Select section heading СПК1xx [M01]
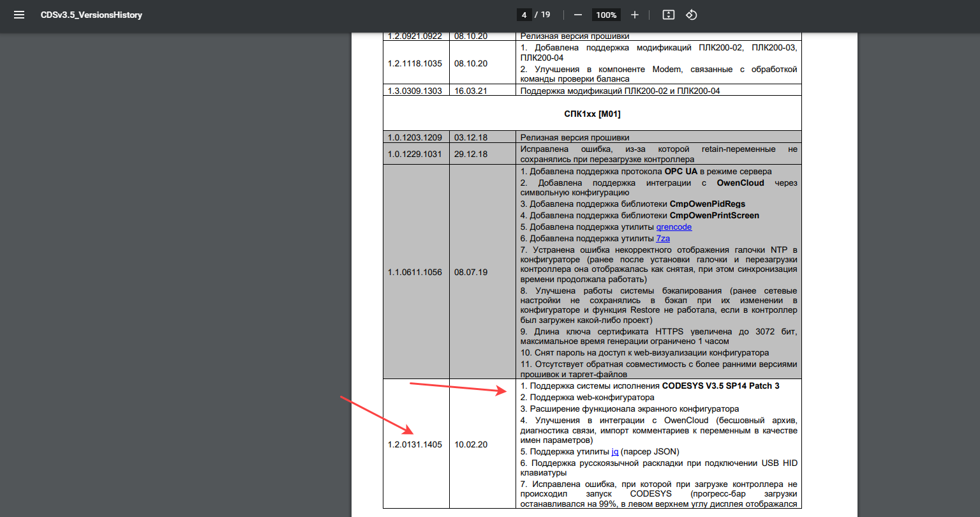This screenshot has width=980, height=517. point(592,114)
